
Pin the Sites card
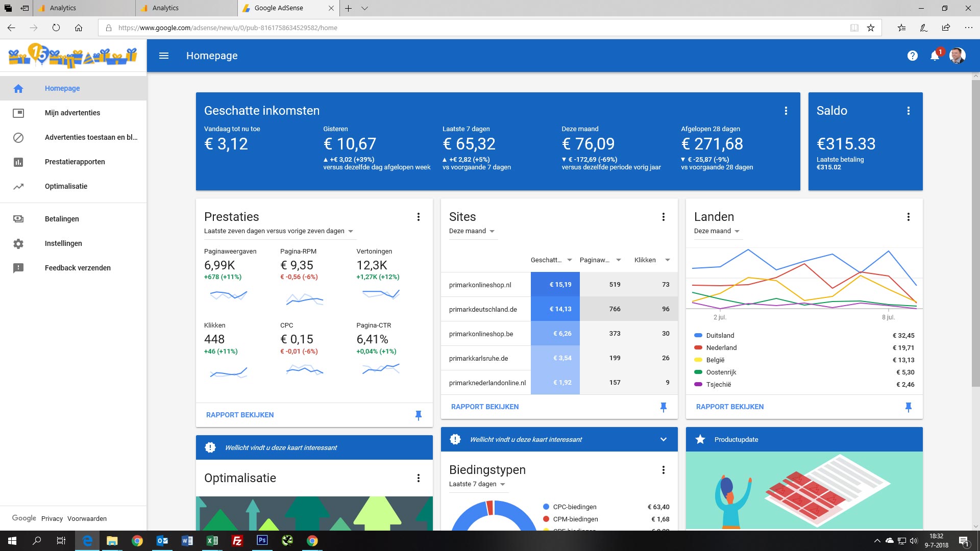tap(664, 407)
